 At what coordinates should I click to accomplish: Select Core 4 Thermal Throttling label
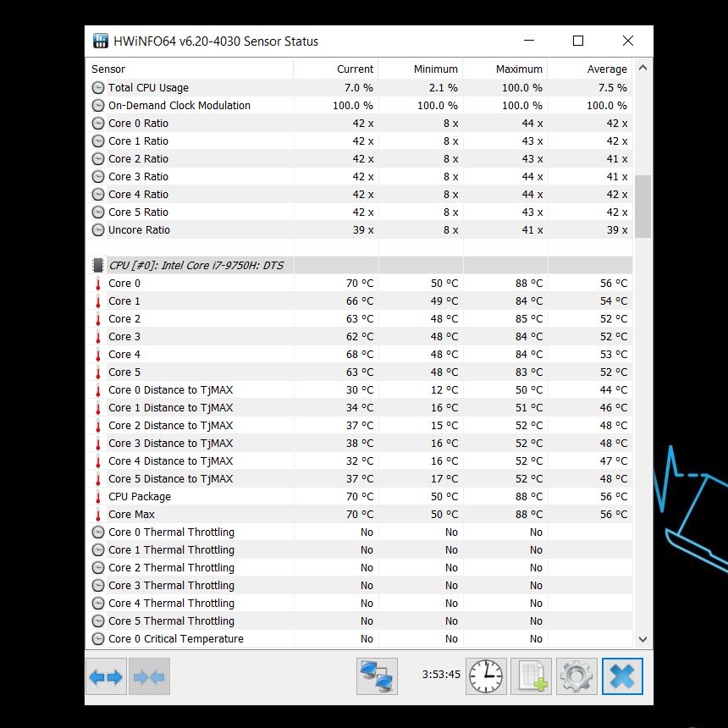(171, 603)
